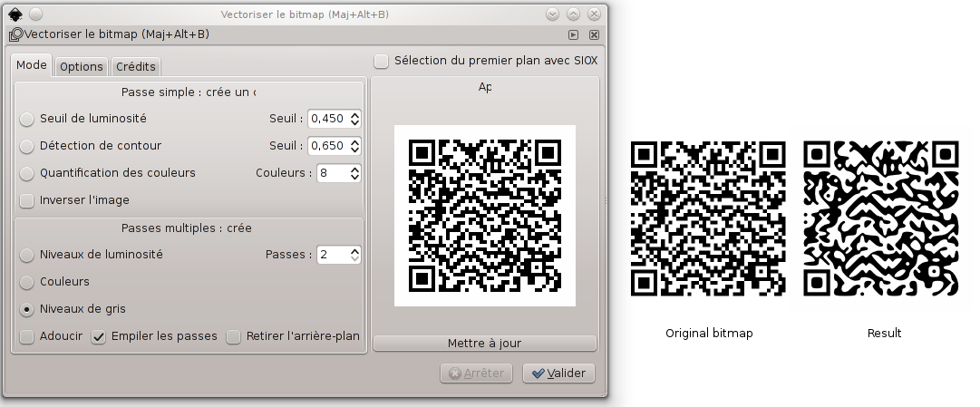
Task: Click the Result vectorized QR code image
Action: pyautogui.click(x=880, y=218)
